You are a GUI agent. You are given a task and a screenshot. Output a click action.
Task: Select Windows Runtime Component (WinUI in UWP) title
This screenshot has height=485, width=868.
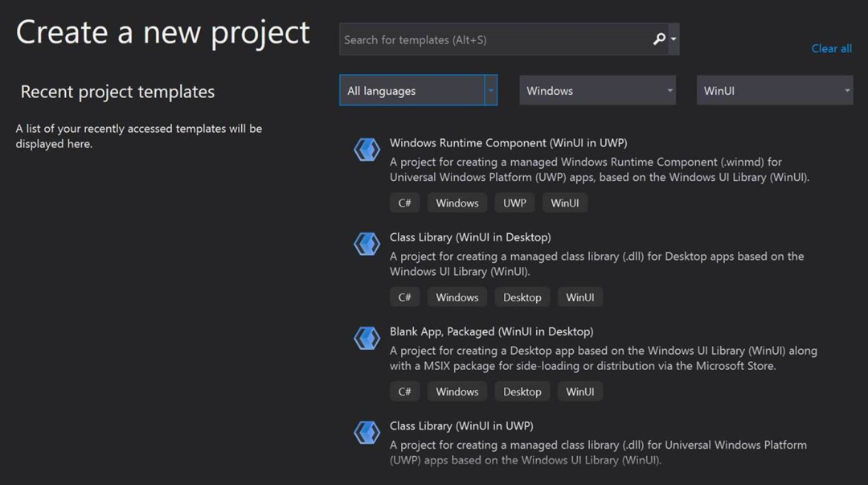pos(508,143)
